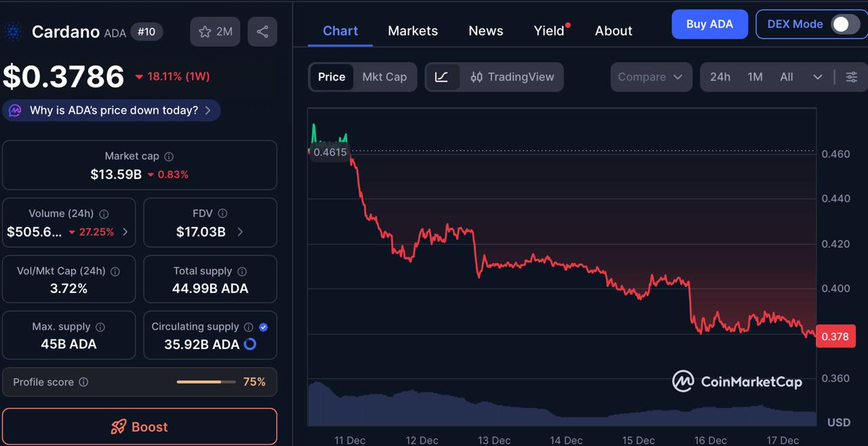Click the CoinMarketCap logo watermark on chart
This screenshot has width=868, height=446.
point(738,381)
